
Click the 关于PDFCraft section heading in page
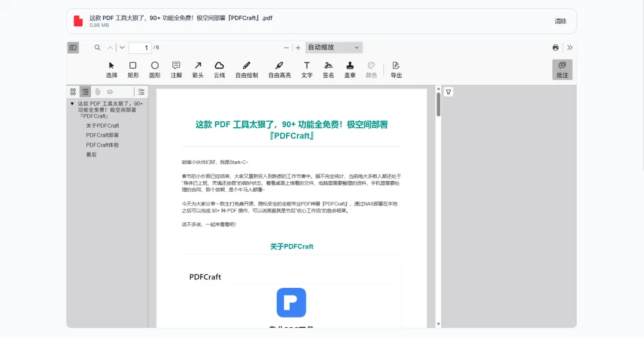[x=292, y=247]
